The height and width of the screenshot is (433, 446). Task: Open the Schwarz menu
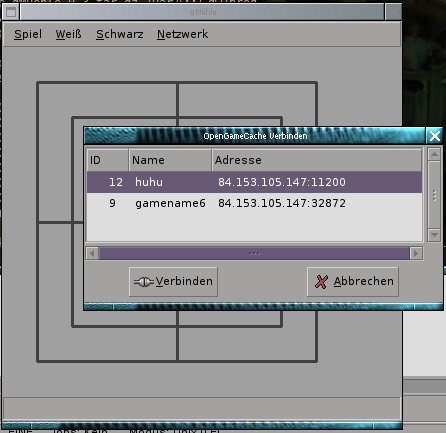(120, 34)
